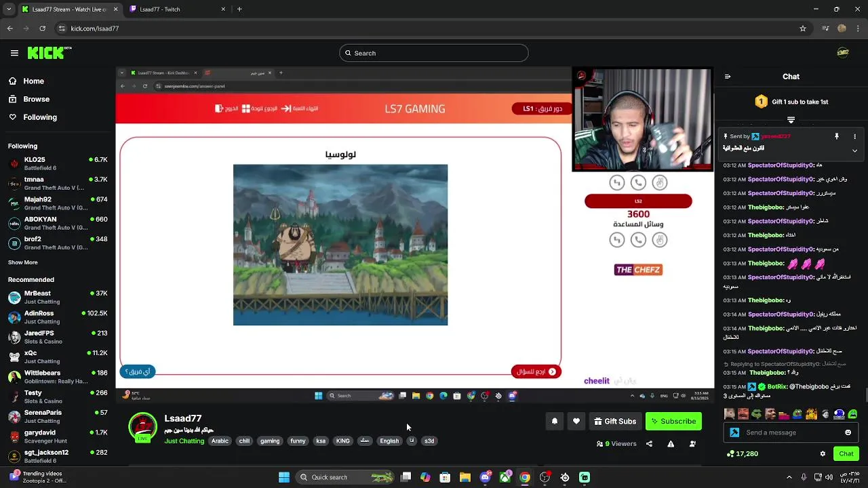Bookmark this page with the star

pyautogui.click(x=803, y=28)
